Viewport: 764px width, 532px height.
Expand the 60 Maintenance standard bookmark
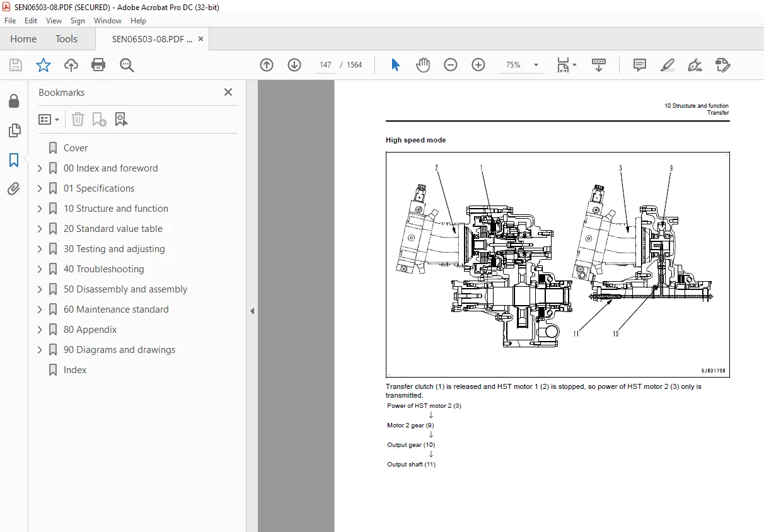coord(40,309)
